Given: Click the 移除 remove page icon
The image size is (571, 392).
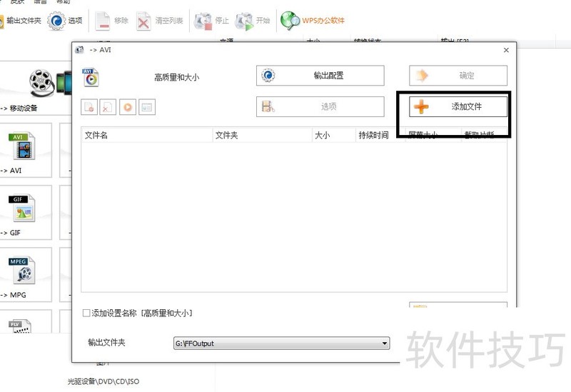Looking at the screenshot, I should (103, 21).
